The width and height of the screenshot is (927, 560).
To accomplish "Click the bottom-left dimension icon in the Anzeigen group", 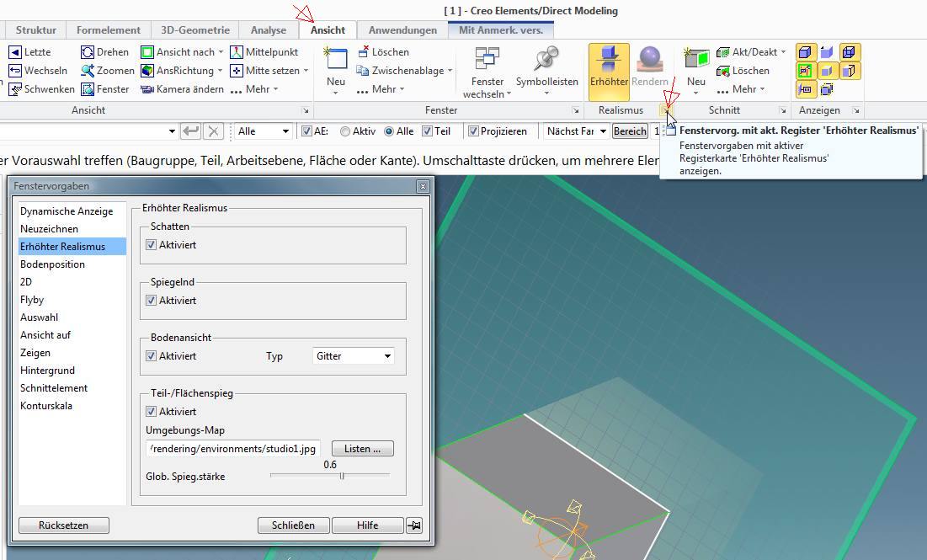I will [805, 88].
